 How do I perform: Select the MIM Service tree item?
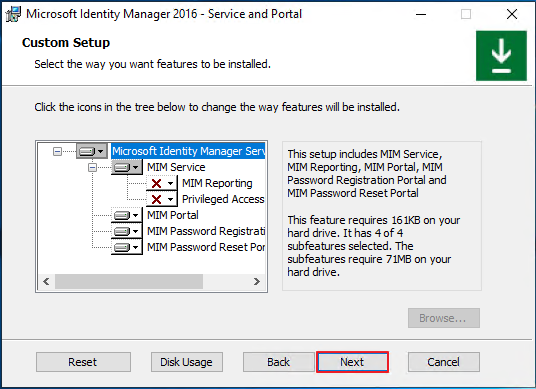[x=176, y=167]
